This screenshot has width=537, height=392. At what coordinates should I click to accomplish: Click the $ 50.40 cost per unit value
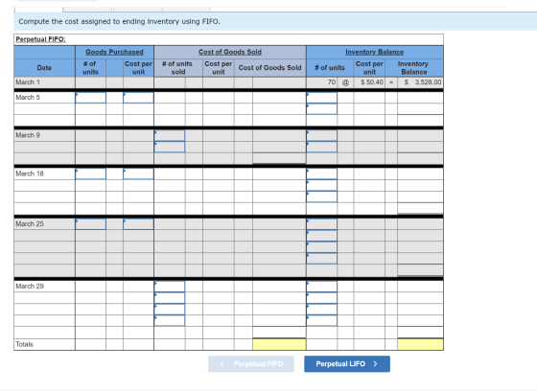[x=372, y=82]
